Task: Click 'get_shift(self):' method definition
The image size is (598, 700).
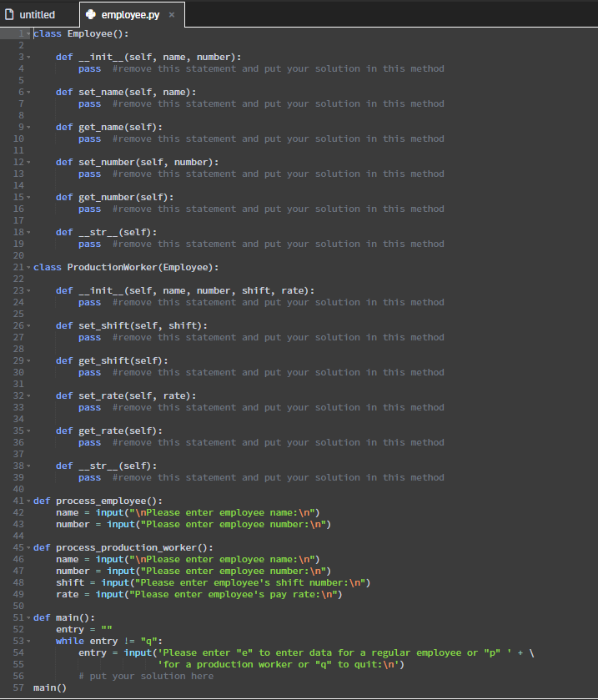Action: point(123,360)
